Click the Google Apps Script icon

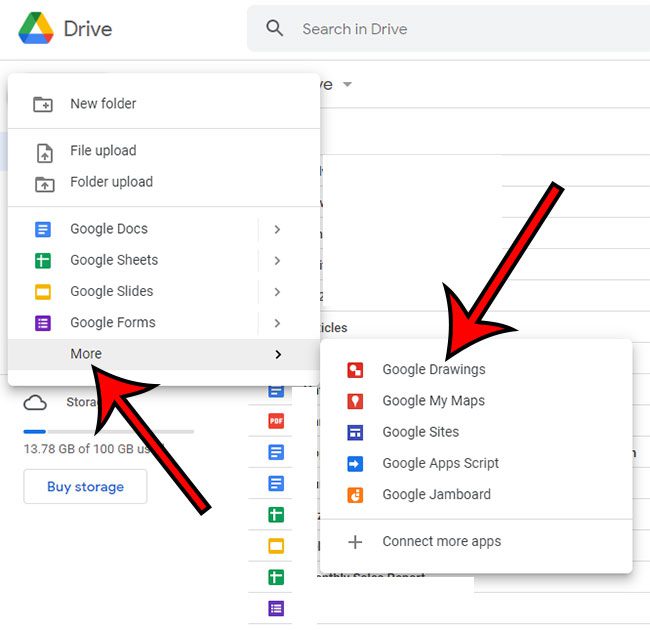coord(355,464)
